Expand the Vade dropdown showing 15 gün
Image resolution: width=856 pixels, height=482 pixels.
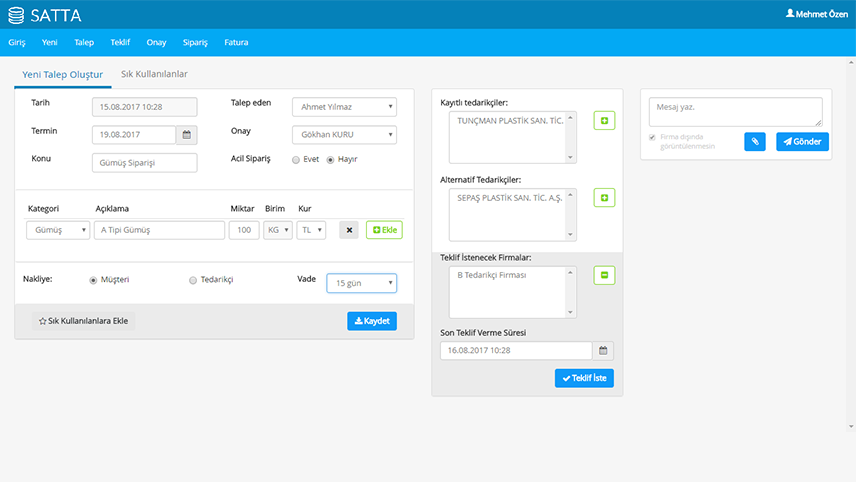pos(361,284)
